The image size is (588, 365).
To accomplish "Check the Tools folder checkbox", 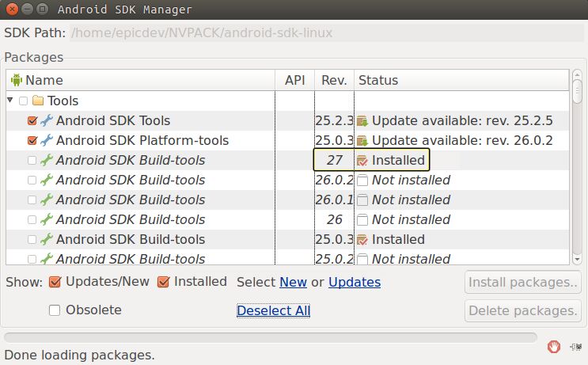I will (23, 101).
